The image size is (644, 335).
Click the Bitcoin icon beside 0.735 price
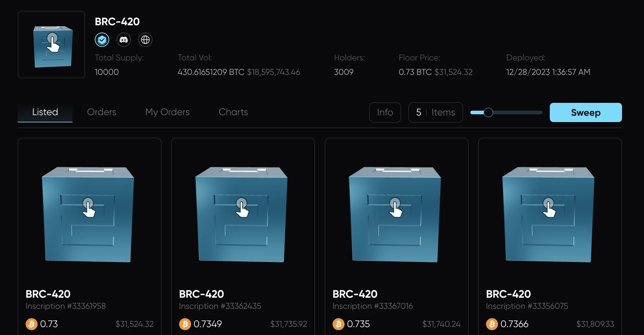point(338,324)
